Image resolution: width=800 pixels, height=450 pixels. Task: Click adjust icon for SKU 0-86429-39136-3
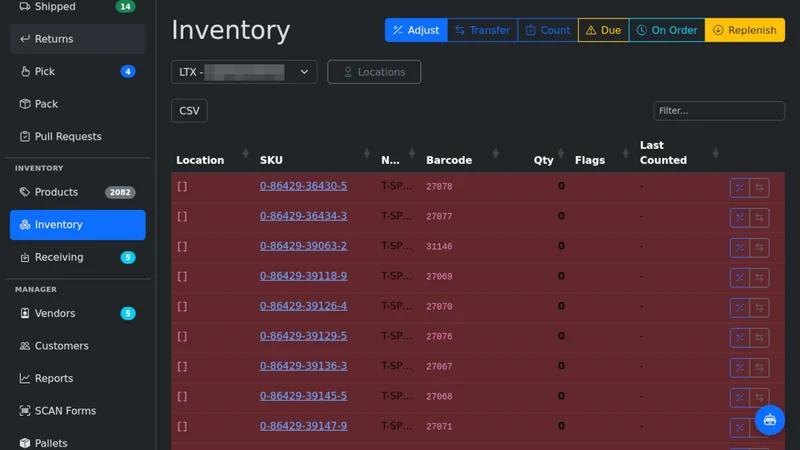point(740,368)
